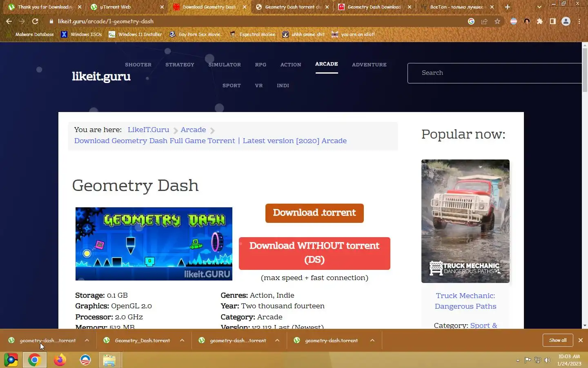588x368 pixels.
Task: Open the taskbar clock showing 10:03 AM
Action: tap(569, 360)
